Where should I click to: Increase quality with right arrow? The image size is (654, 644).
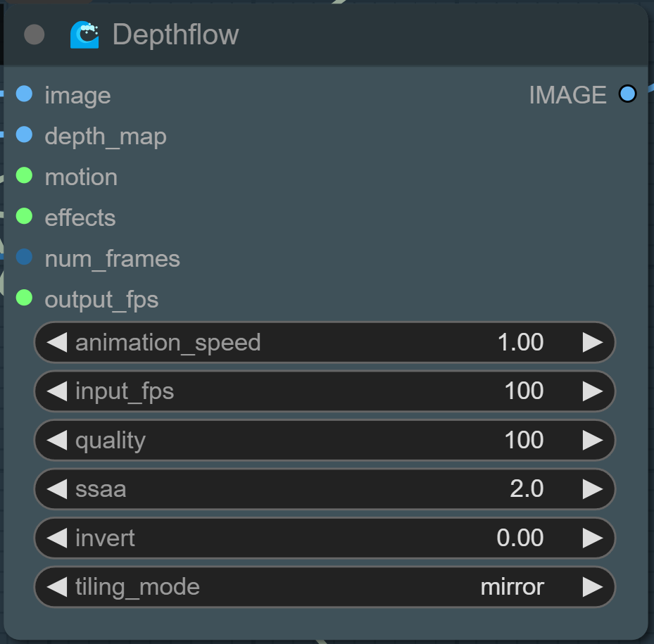[x=593, y=441]
